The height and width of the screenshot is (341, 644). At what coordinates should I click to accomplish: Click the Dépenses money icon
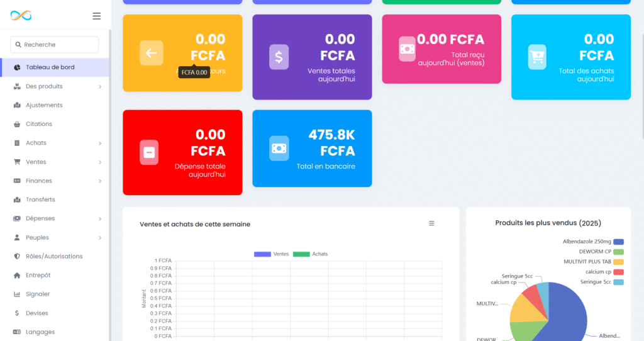point(17,218)
